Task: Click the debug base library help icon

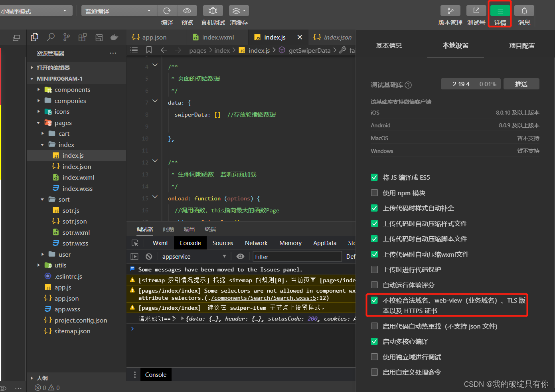Action: click(x=408, y=85)
